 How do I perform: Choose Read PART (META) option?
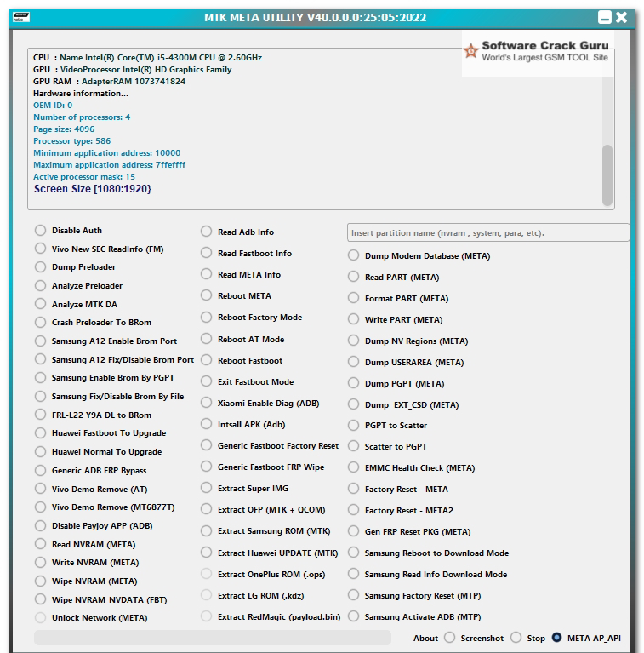coord(354,277)
